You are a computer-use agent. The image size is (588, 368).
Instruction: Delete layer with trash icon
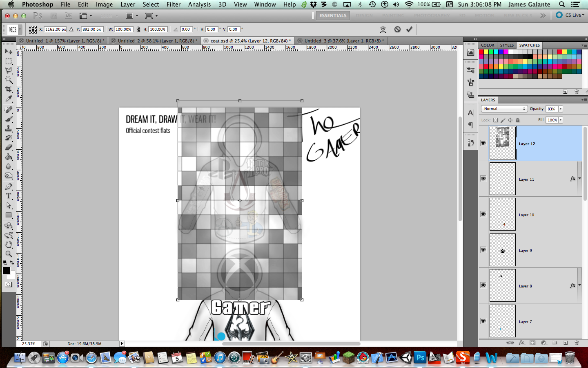(577, 343)
